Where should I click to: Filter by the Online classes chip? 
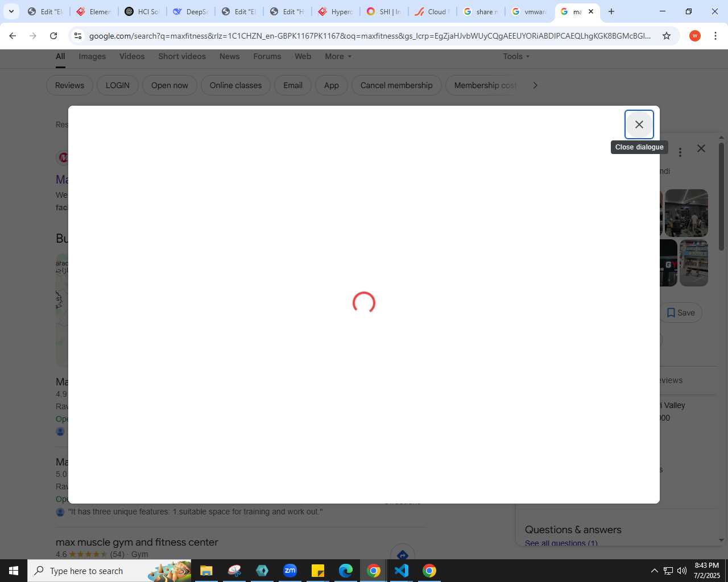[x=235, y=85]
